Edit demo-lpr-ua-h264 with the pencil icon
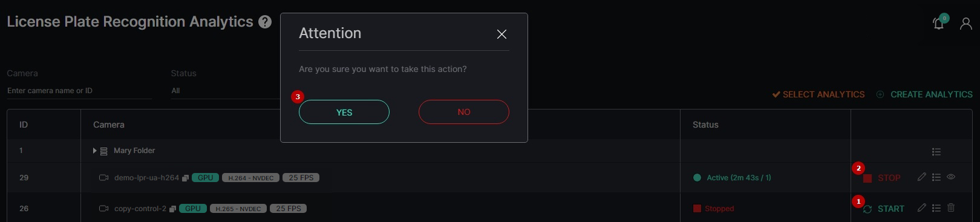The image size is (980, 222). (x=921, y=177)
